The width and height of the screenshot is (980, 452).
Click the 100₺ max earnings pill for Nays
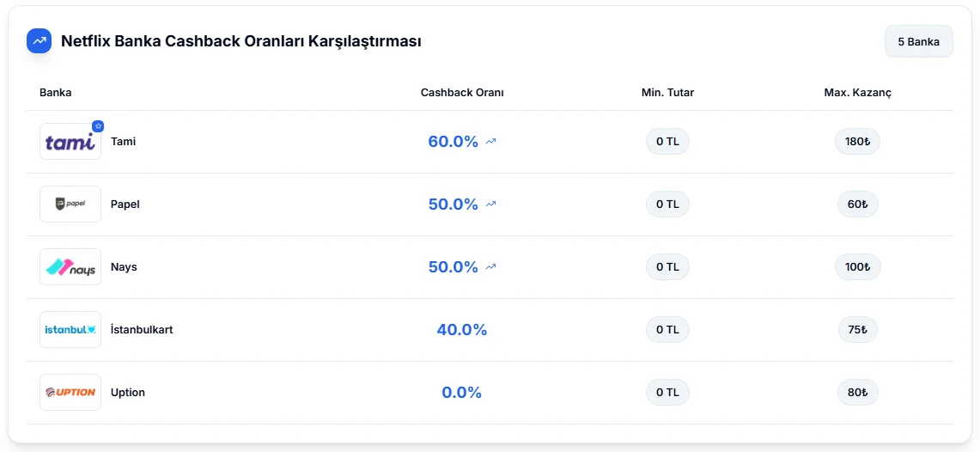pyautogui.click(x=857, y=267)
